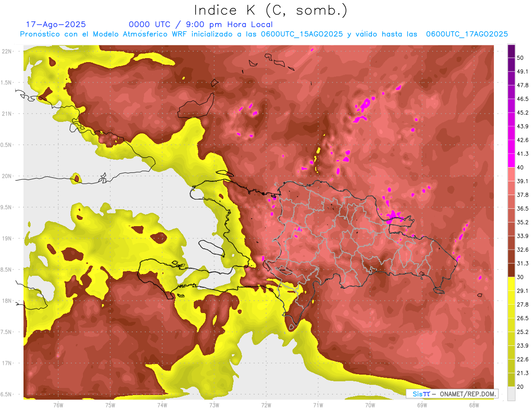
Task: Click the legend value '43.9'
Action: point(522,126)
